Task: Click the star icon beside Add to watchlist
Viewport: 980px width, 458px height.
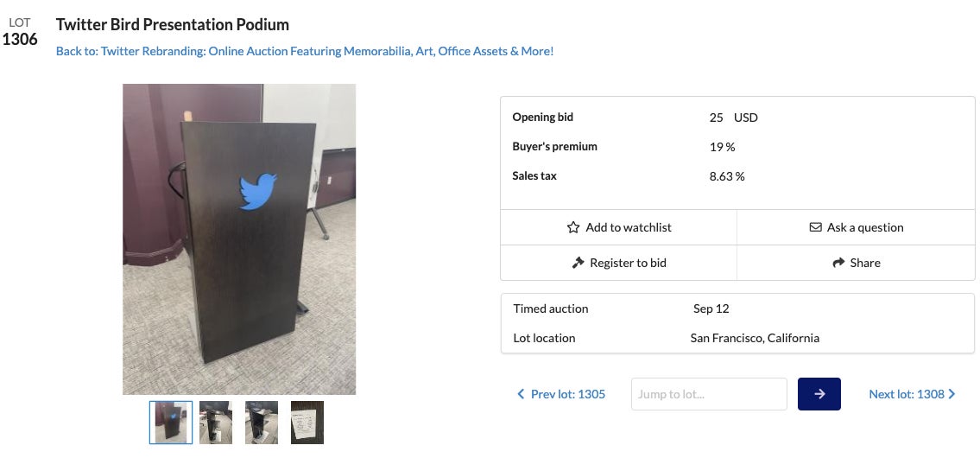Action: tap(573, 228)
